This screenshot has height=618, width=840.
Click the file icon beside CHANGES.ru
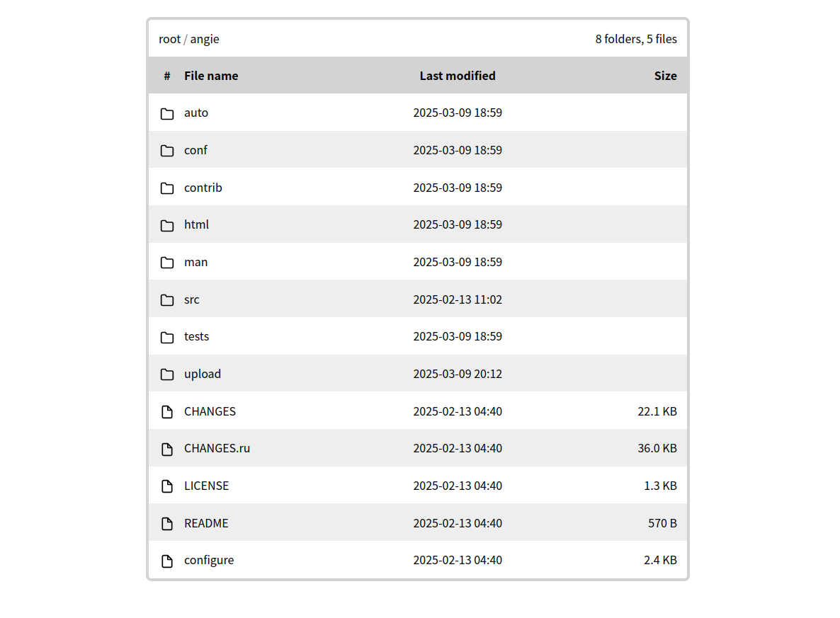tap(167, 449)
